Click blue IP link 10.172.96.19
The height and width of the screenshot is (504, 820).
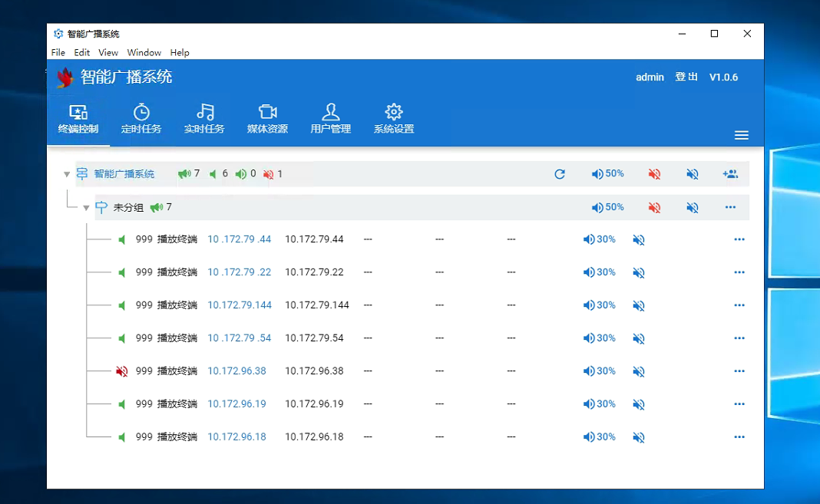[237, 404]
